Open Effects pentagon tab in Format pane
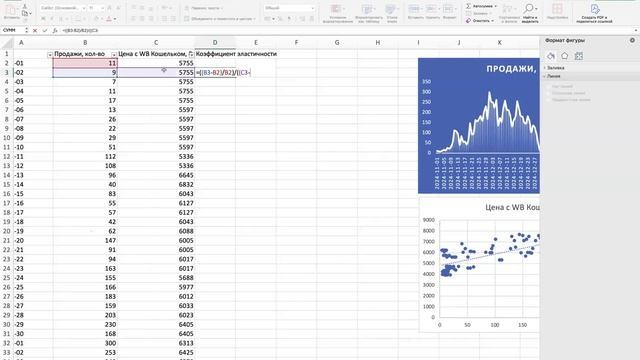 click(x=564, y=56)
